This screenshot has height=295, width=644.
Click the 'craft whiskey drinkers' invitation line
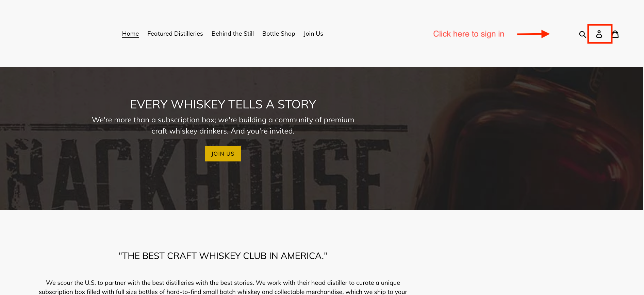(223, 131)
